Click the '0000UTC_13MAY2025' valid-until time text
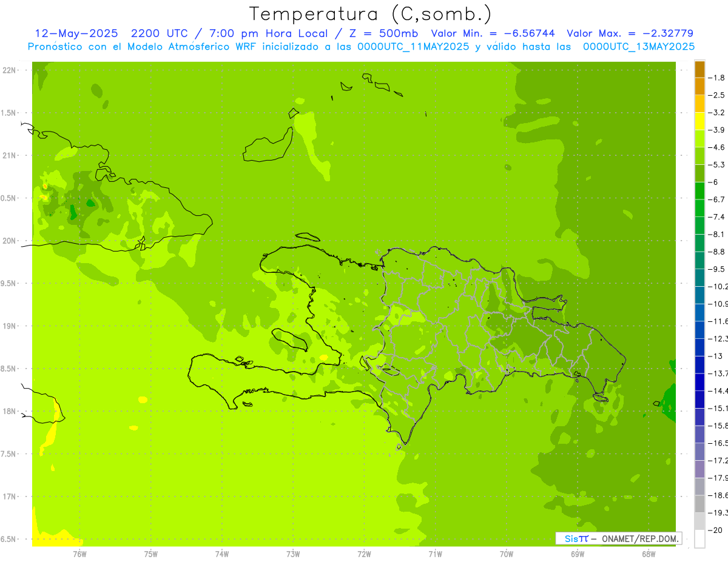 click(639, 46)
